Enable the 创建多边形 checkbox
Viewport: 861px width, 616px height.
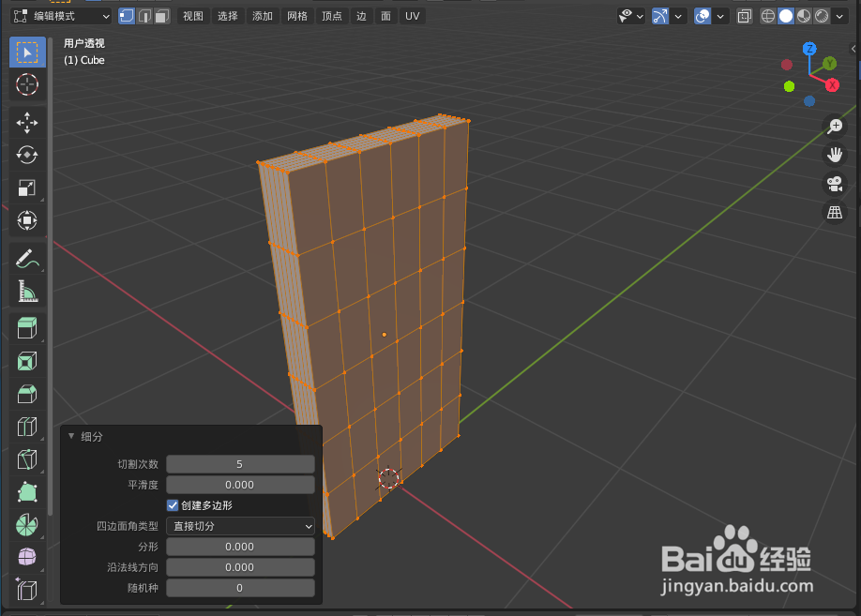tap(173, 504)
